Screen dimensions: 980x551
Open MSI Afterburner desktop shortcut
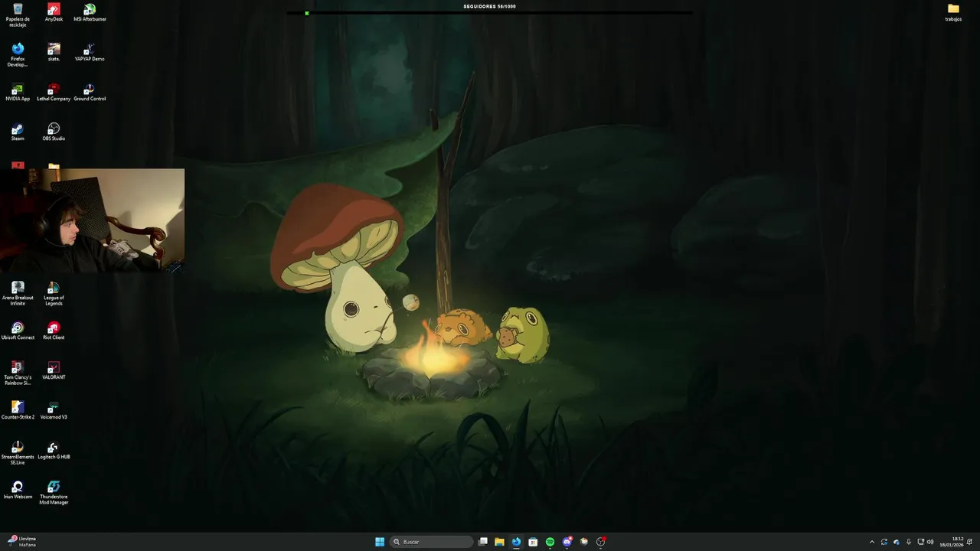tap(90, 12)
